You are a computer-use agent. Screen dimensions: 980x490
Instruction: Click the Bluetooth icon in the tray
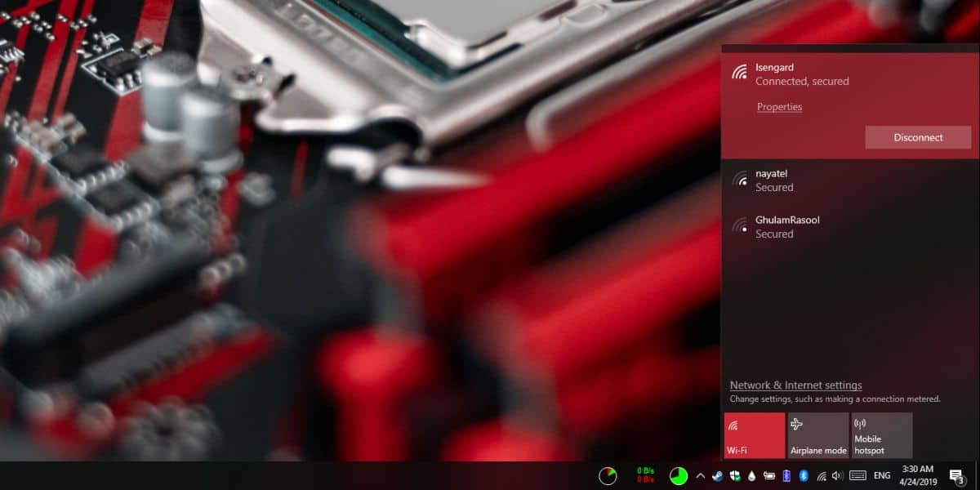coord(803,474)
